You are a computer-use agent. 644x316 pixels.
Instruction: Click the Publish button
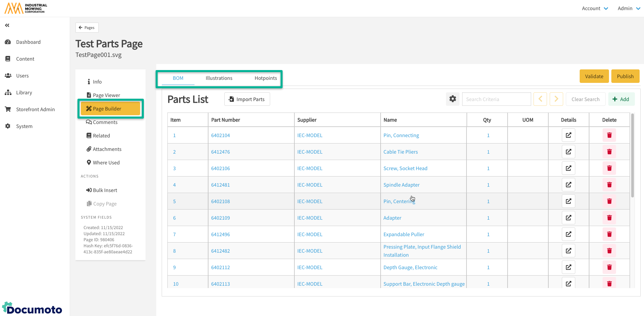625,76
